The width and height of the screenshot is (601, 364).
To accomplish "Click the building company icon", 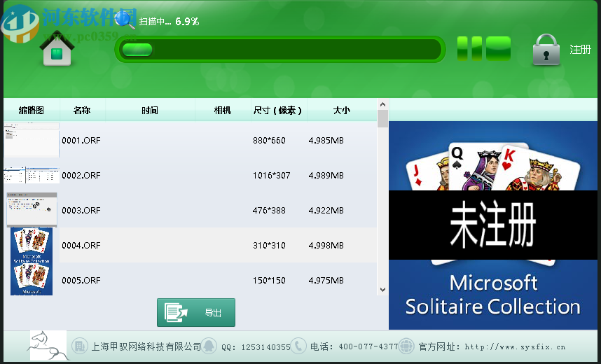I will pyautogui.click(x=80, y=346).
